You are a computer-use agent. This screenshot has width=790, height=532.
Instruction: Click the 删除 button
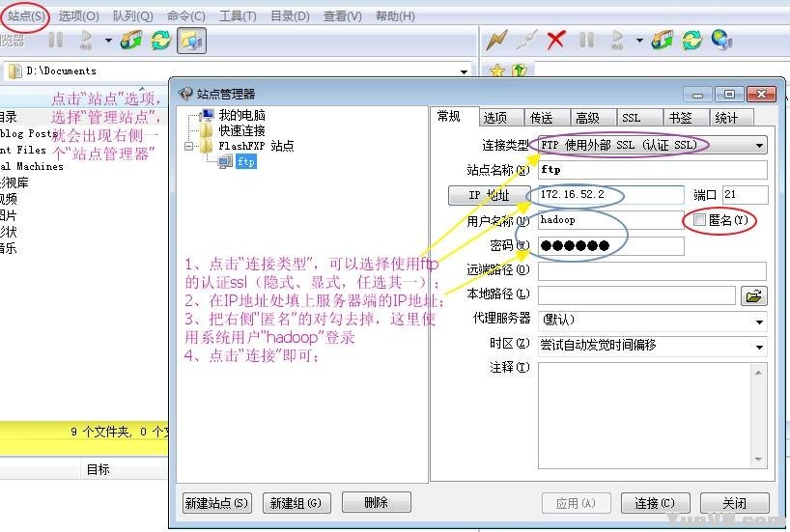(x=377, y=502)
